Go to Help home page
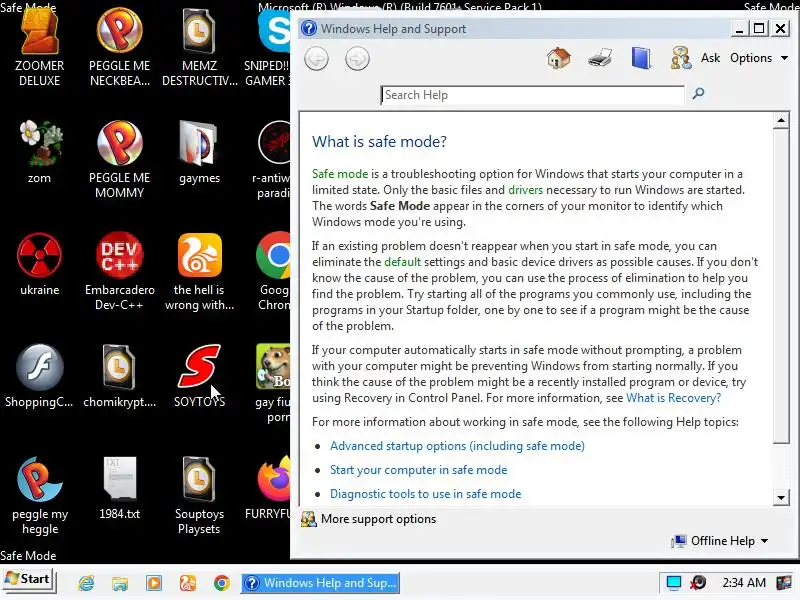 coord(559,58)
